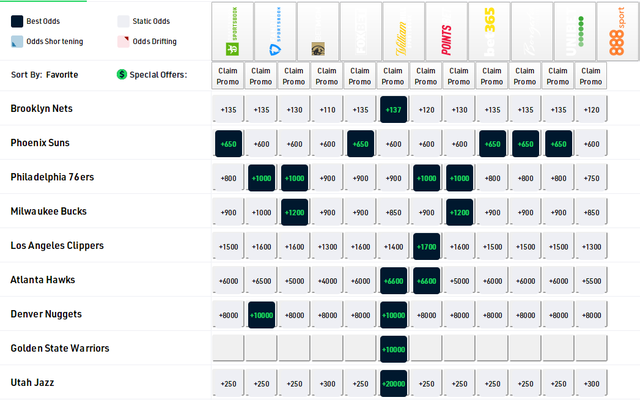
Task: Open the BetMGM lion logo
Action: tap(318, 29)
